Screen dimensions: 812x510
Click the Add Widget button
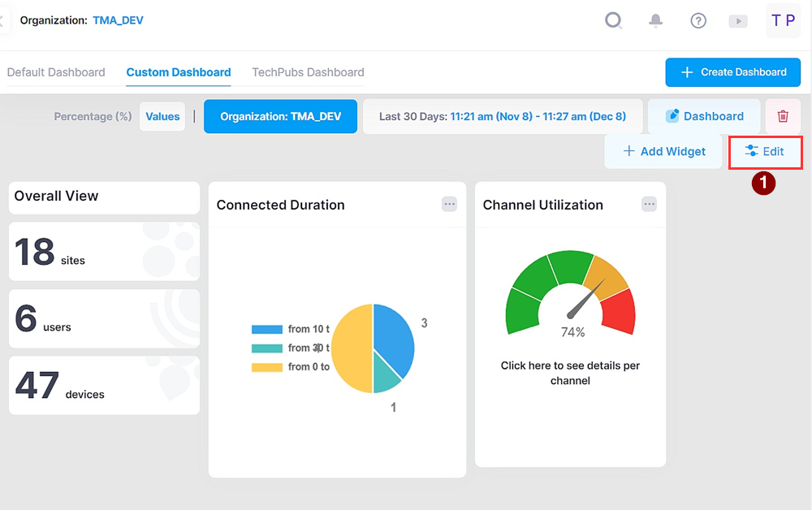[663, 151]
